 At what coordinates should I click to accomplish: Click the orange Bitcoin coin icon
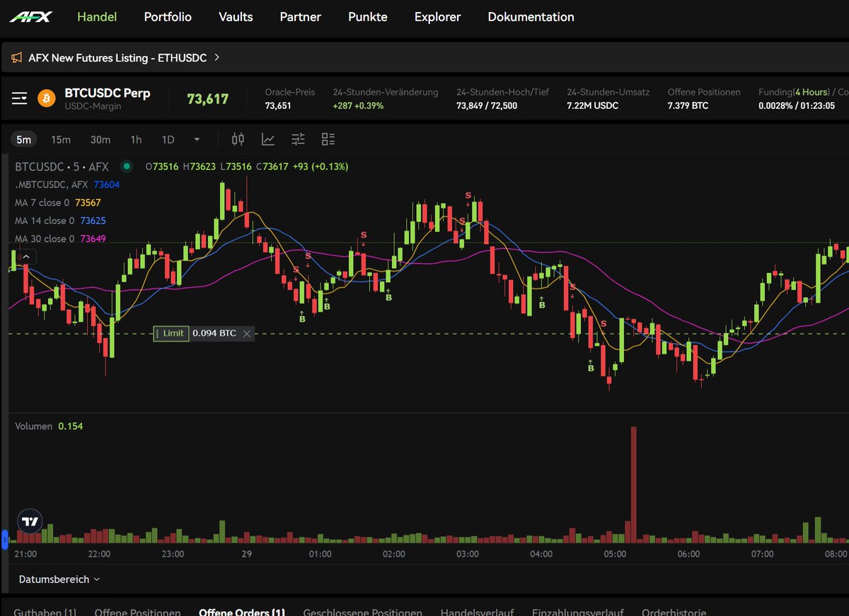tap(47, 98)
